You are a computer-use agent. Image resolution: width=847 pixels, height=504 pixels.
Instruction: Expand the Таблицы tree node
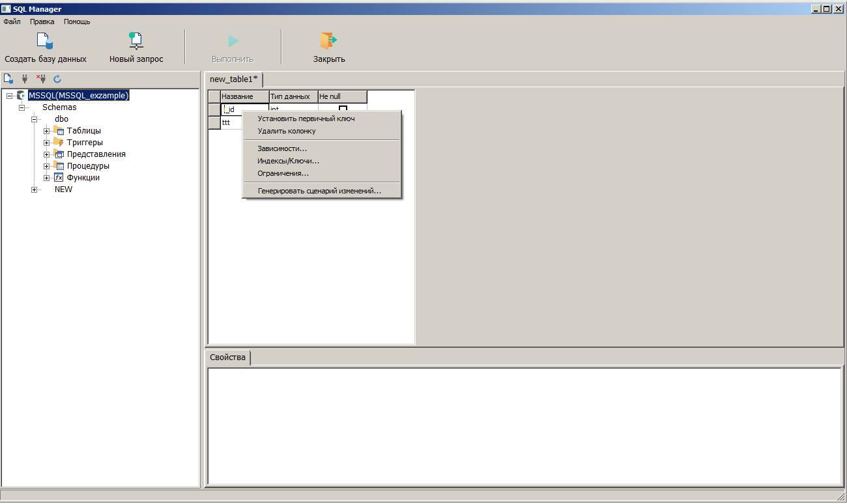click(47, 131)
